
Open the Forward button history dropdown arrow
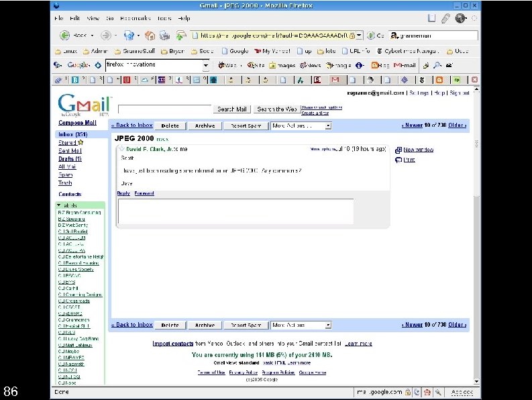pos(115,36)
